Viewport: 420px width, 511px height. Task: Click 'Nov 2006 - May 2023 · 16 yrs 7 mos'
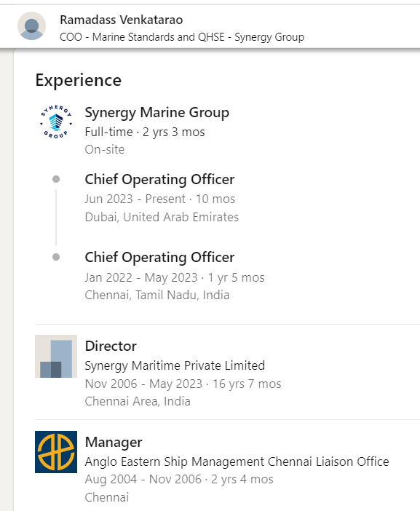click(183, 384)
